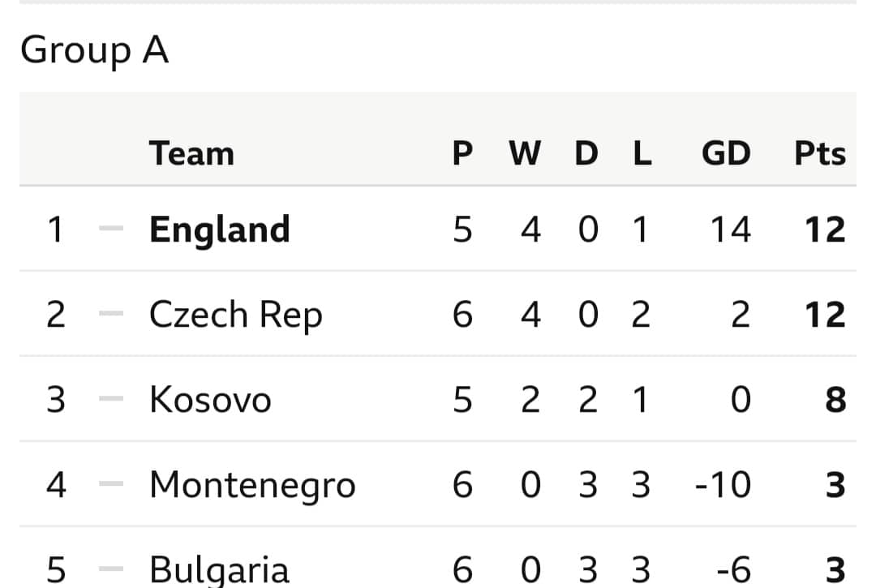
Task: Open the England team link
Action: pos(220,230)
